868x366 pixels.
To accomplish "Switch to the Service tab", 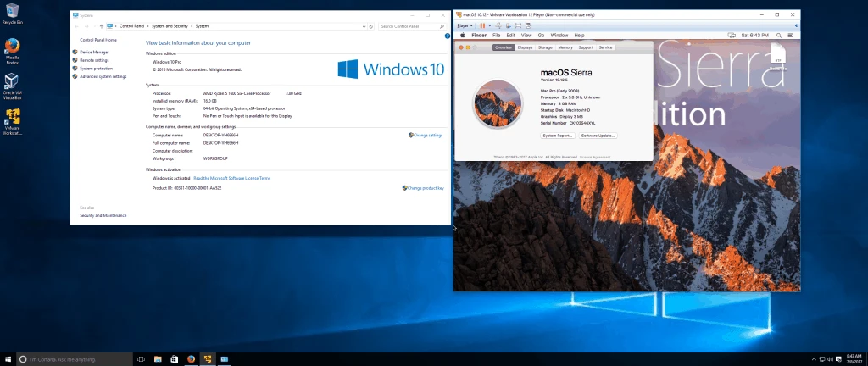I will click(605, 47).
